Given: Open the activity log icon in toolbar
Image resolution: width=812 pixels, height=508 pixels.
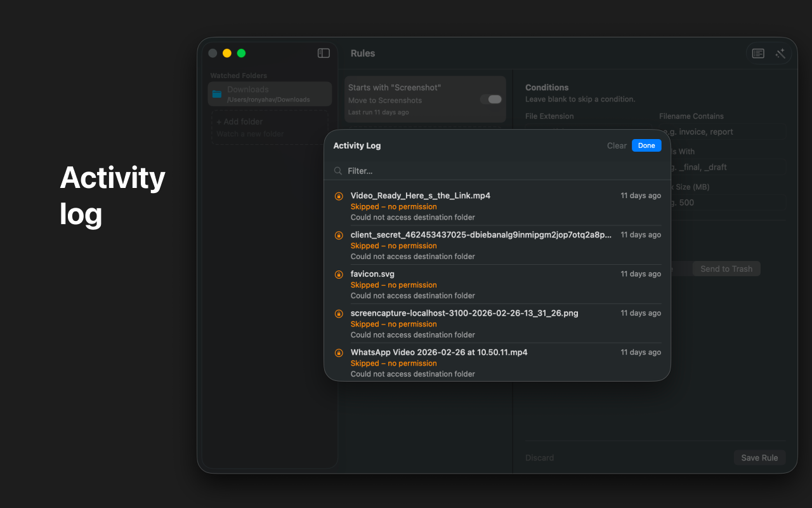Looking at the screenshot, I should coord(758,53).
